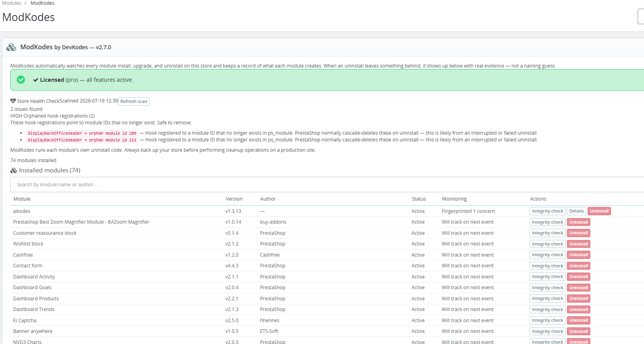Click the green license checkmark circle icon
The width and height of the screenshot is (644, 344).
click(21, 80)
